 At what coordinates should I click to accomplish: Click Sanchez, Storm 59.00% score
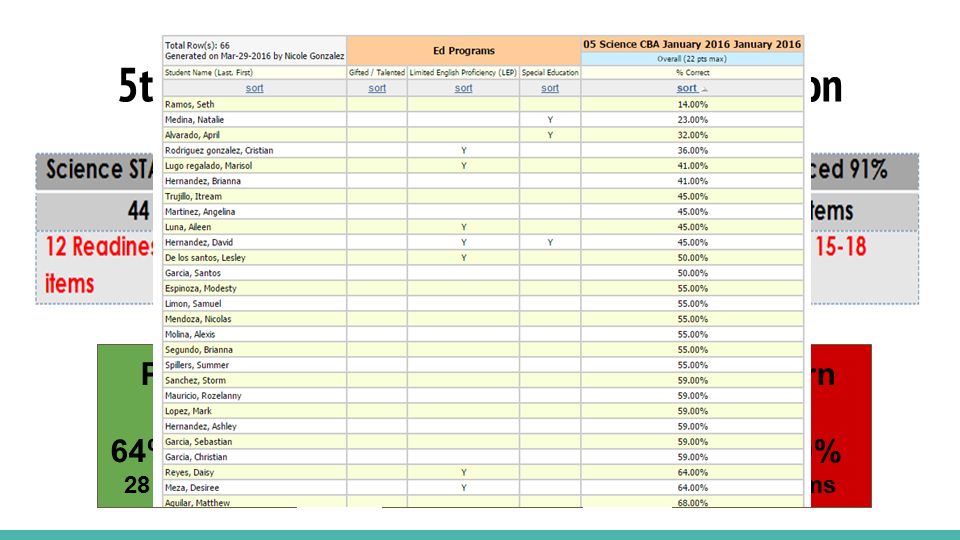click(692, 380)
